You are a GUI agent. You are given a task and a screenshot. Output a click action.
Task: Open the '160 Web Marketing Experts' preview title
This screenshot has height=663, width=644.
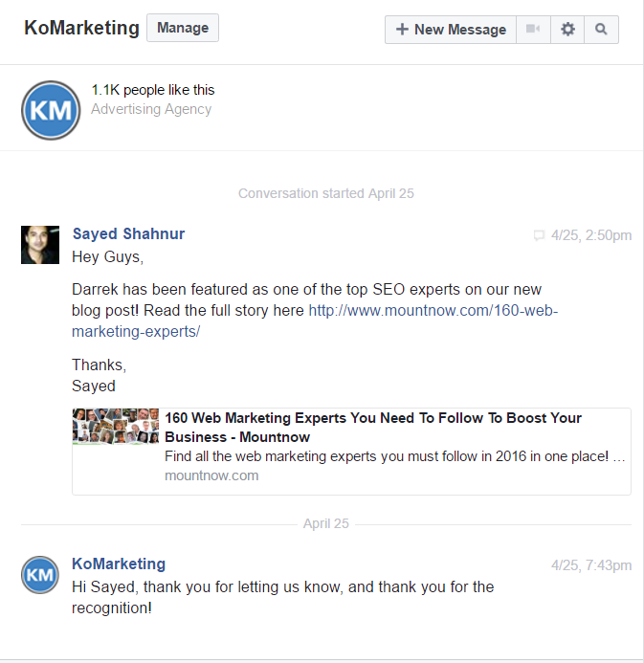[x=373, y=427]
